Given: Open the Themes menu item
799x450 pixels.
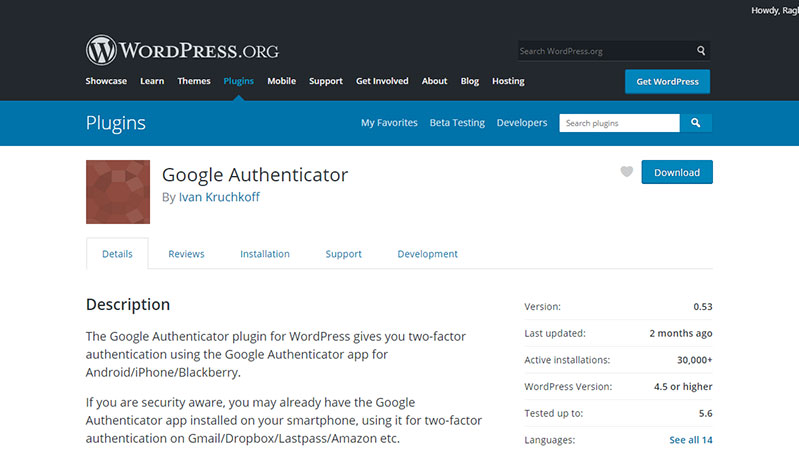Looking at the screenshot, I should [194, 81].
